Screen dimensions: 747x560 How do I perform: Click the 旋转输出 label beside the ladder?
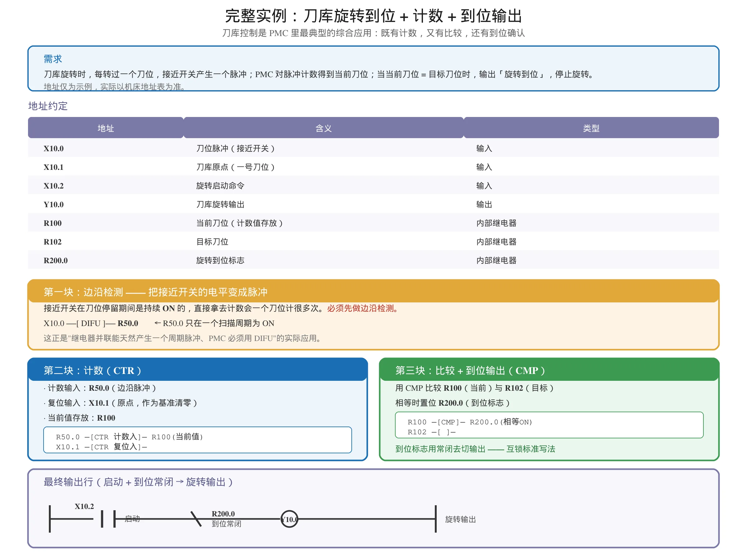point(460,520)
